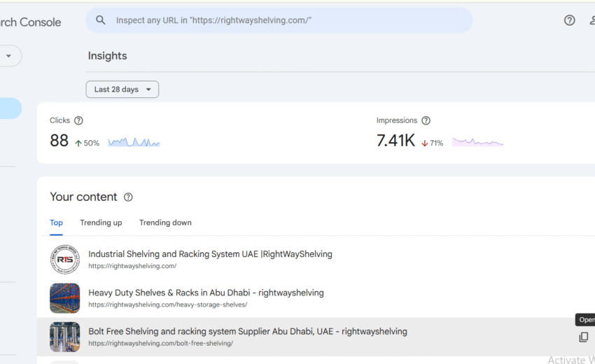This screenshot has height=364, width=595.
Task: Click the purple Impressions sparkline chart
Action: tap(477, 142)
